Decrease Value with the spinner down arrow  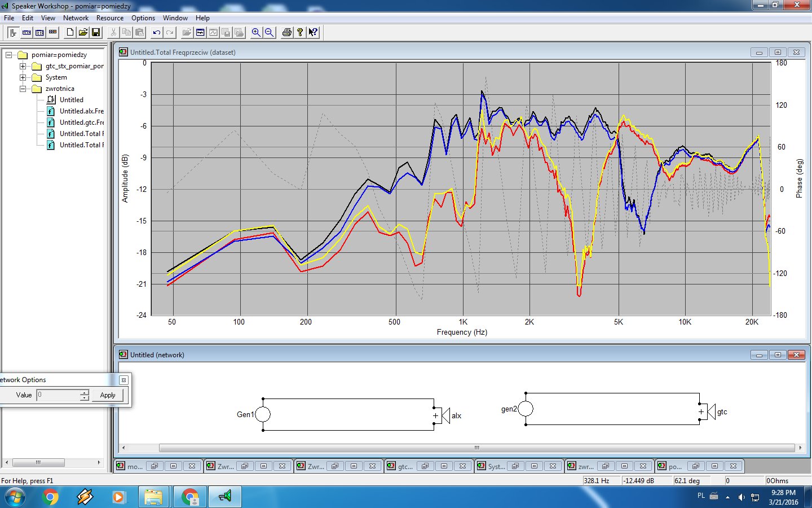coord(84,398)
